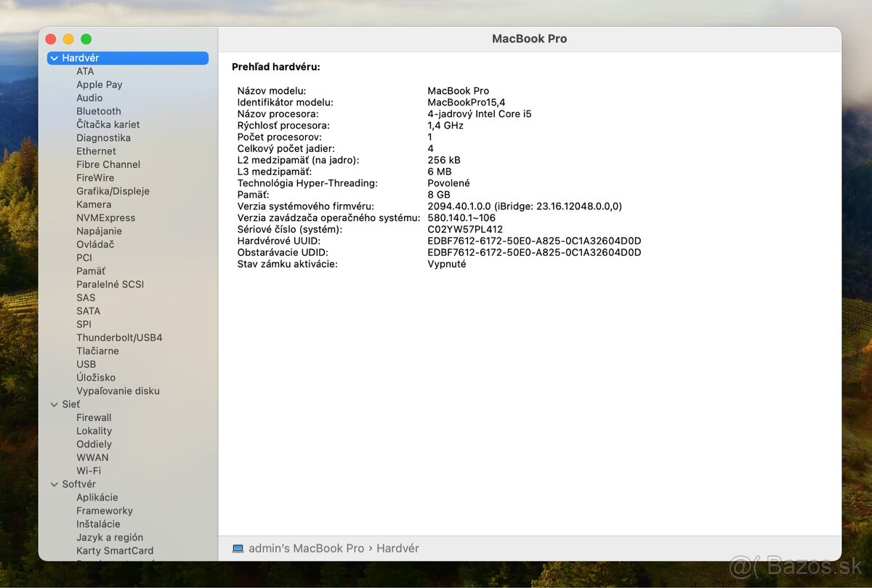Image resolution: width=872 pixels, height=588 pixels.
Task: Select Vypaľovanie disku entry
Action: [x=118, y=391]
